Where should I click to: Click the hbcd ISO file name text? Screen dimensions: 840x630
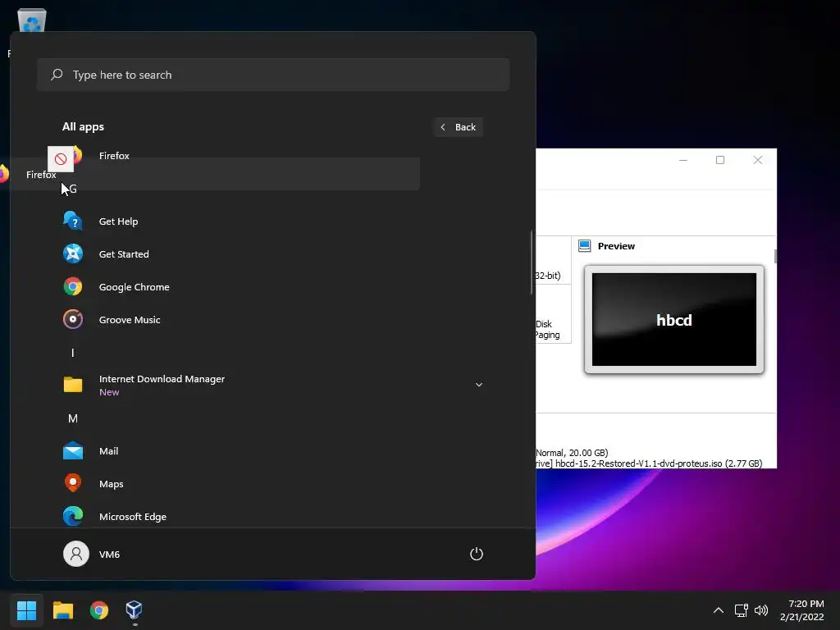(638, 463)
